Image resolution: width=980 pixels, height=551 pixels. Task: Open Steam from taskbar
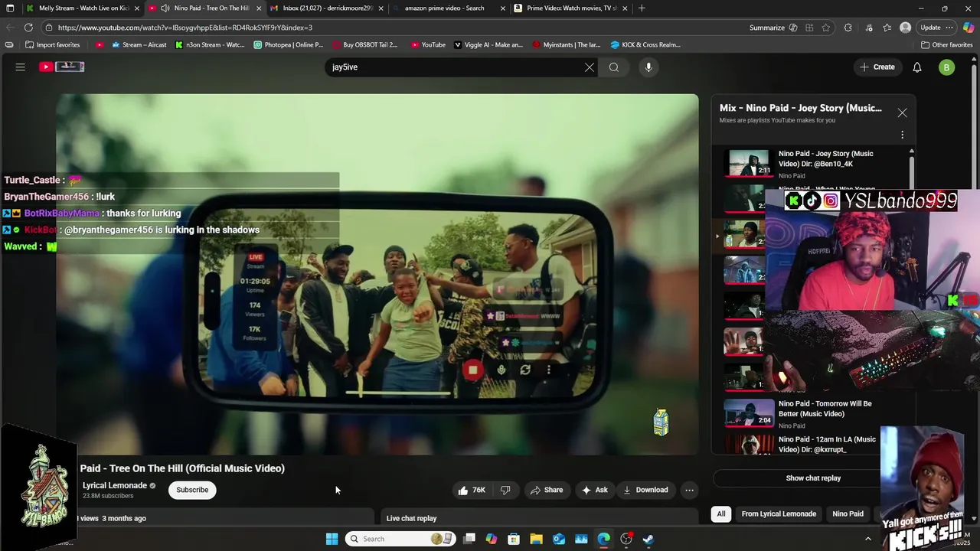(x=648, y=539)
